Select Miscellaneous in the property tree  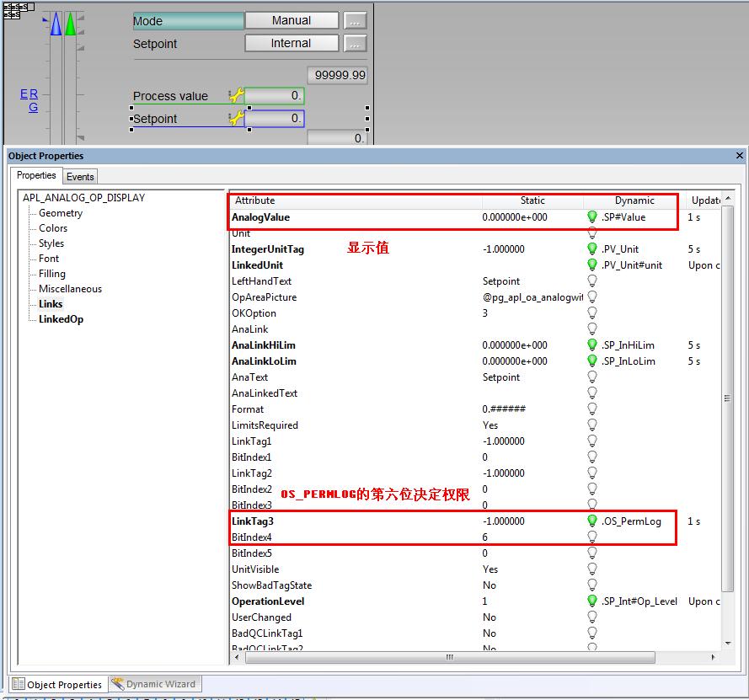70,289
